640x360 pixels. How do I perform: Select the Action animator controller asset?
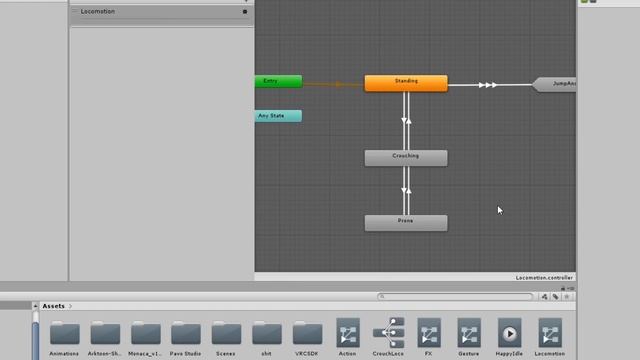click(x=348, y=337)
